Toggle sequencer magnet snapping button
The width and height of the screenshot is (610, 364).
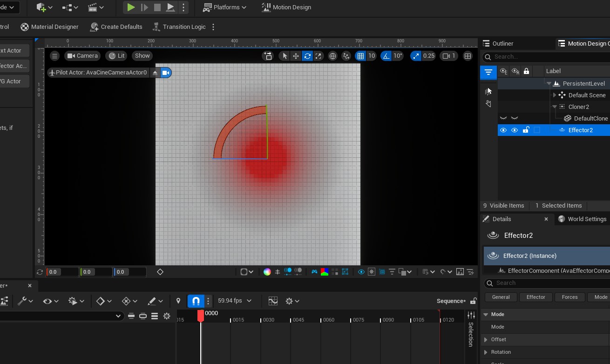[196, 301]
